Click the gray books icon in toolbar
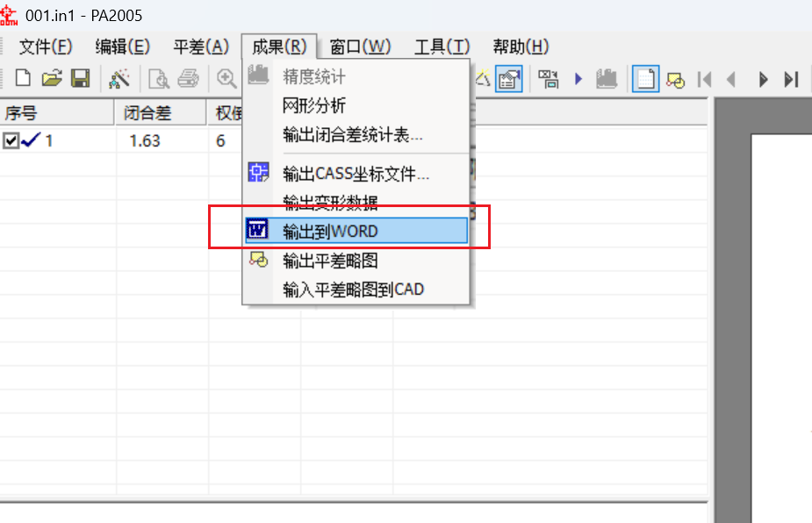The height and width of the screenshot is (523, 812). click(607, 79)
